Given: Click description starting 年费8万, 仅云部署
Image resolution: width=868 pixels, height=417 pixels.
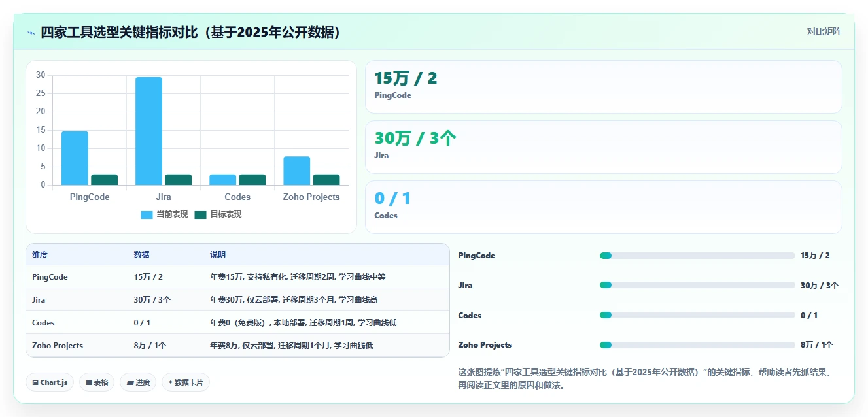Looking at the screenshot, I should [x=291, y=346].
